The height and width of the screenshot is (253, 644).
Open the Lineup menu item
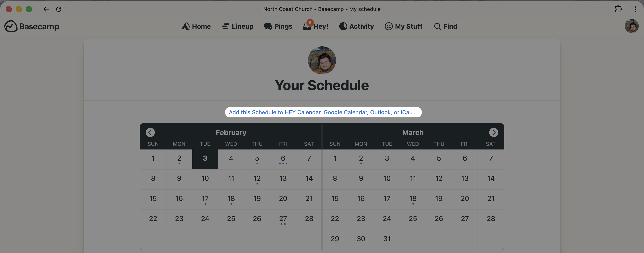point(237,26)
